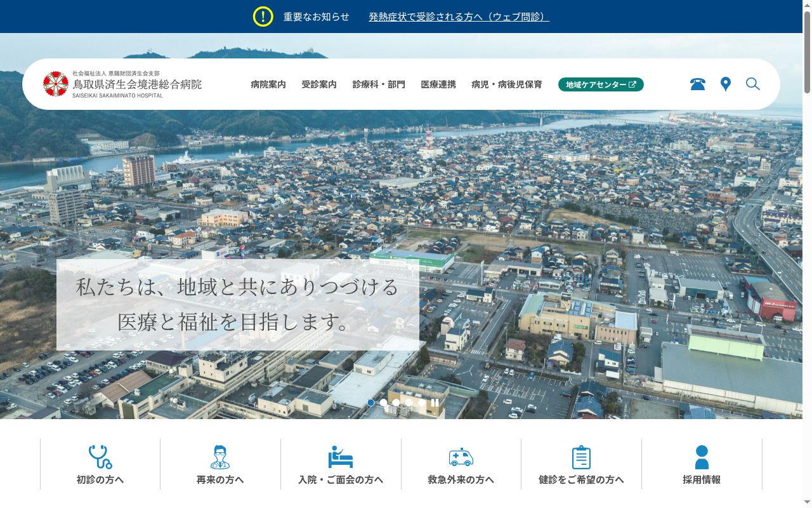Viewport: 812px width, 508px height.
Task: Open site search with magnifier icon
Action: (x=753, y=84)
